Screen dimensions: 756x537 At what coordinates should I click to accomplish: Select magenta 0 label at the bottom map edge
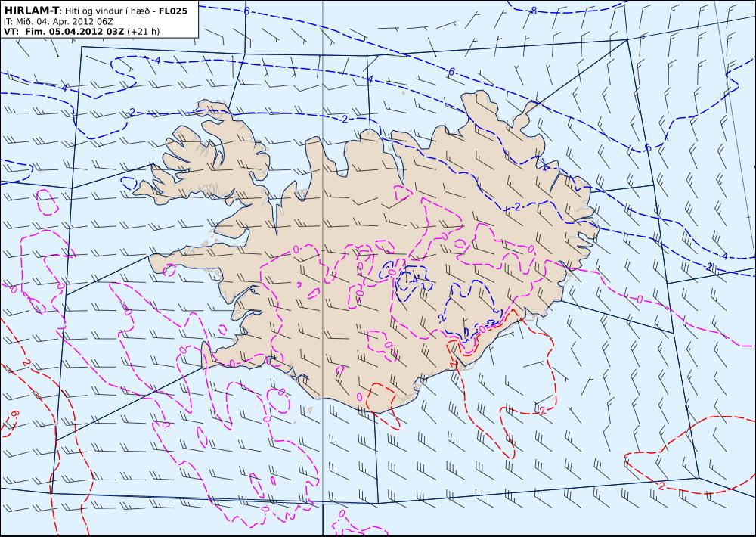[342, 514]
